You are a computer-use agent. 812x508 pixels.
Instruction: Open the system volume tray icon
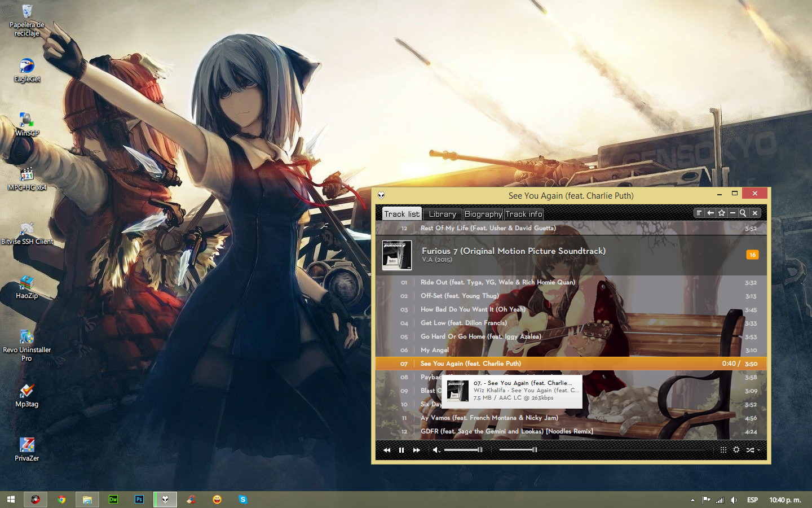click(734, 500)
